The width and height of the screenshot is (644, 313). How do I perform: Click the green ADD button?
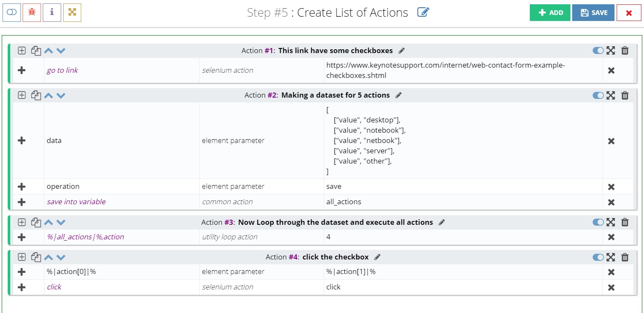click(x=550, y=12)
